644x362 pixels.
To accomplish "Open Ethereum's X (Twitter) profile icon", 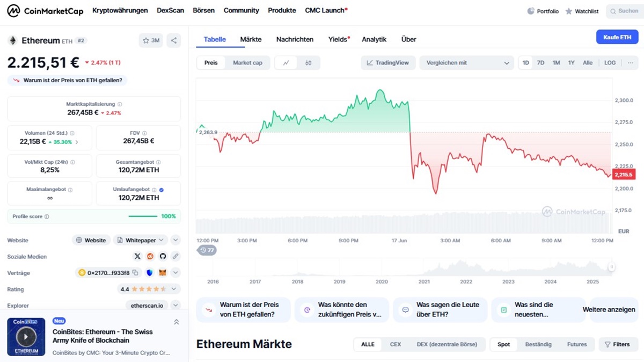I will click(x=137, y=257).
